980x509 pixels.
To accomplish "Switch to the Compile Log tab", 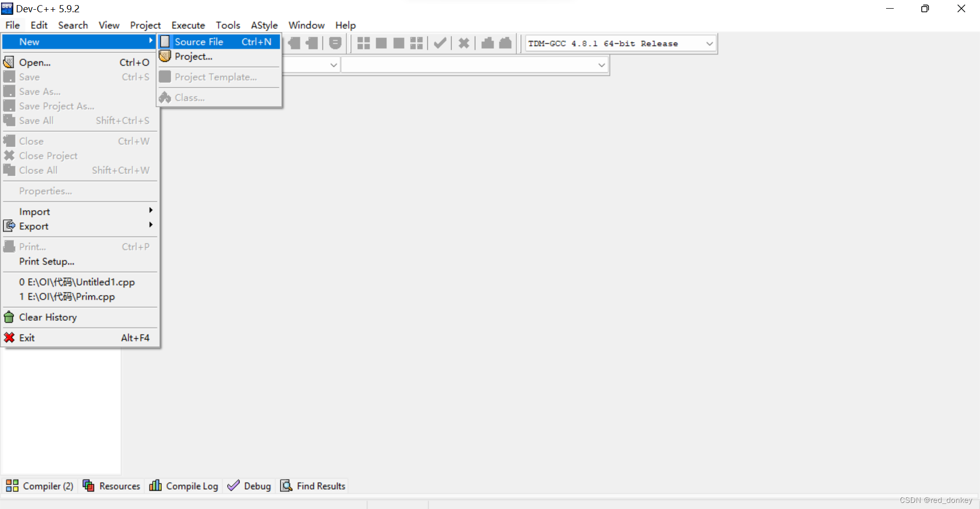I will tap(184, 486).
